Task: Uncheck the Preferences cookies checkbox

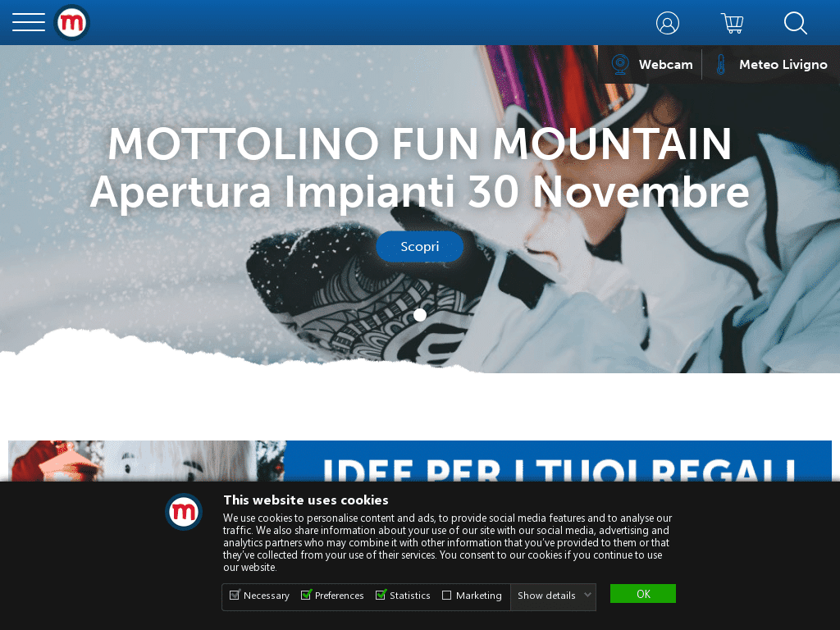Action: pos(306,595)
